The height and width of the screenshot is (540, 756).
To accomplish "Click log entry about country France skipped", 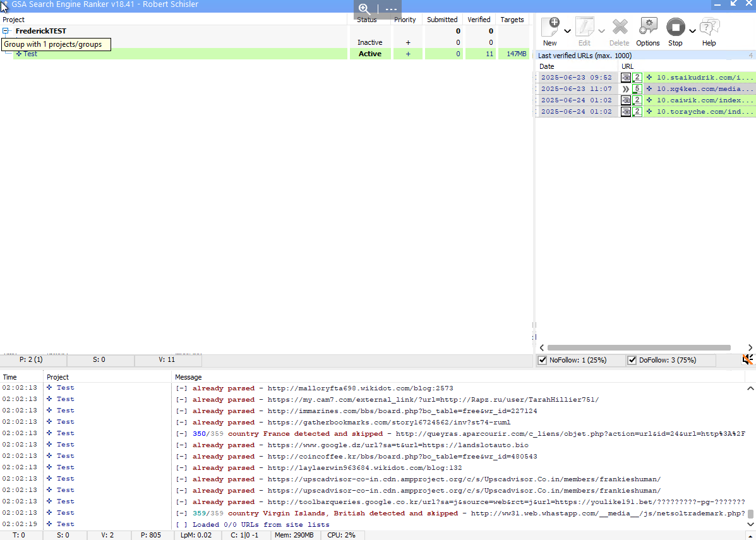I will [460, 433].
